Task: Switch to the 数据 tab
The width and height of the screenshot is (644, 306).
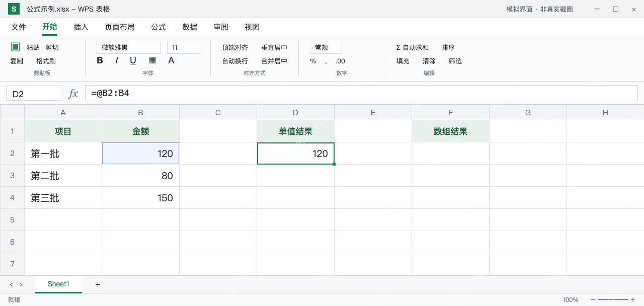Action: pos(190,27)
